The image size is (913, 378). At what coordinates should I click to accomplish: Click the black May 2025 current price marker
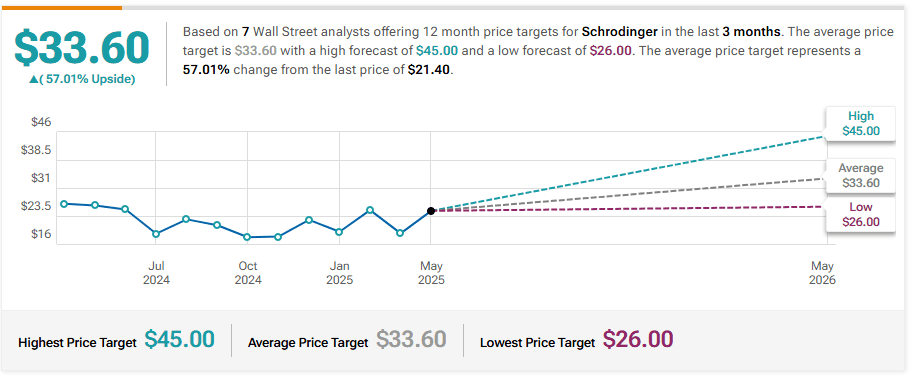431,211
